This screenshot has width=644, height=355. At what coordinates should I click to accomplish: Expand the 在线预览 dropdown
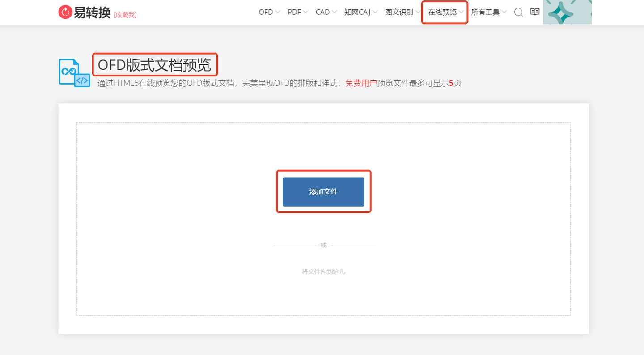pos(444,12)
